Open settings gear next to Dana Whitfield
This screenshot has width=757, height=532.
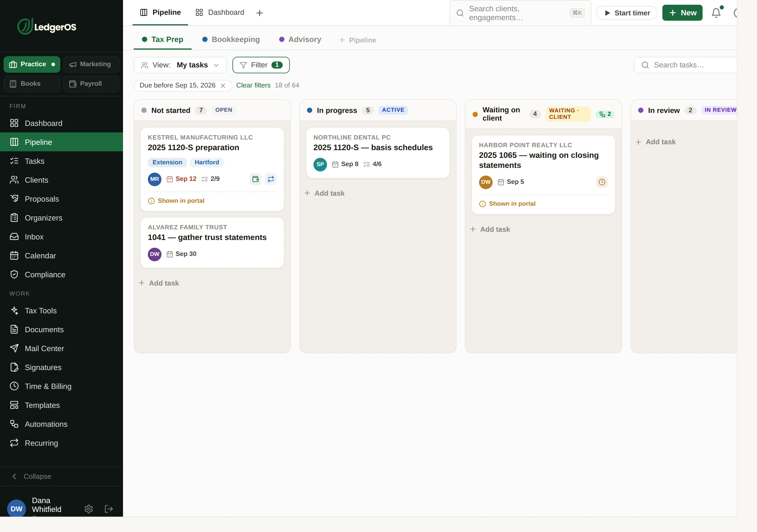point(88,509)
